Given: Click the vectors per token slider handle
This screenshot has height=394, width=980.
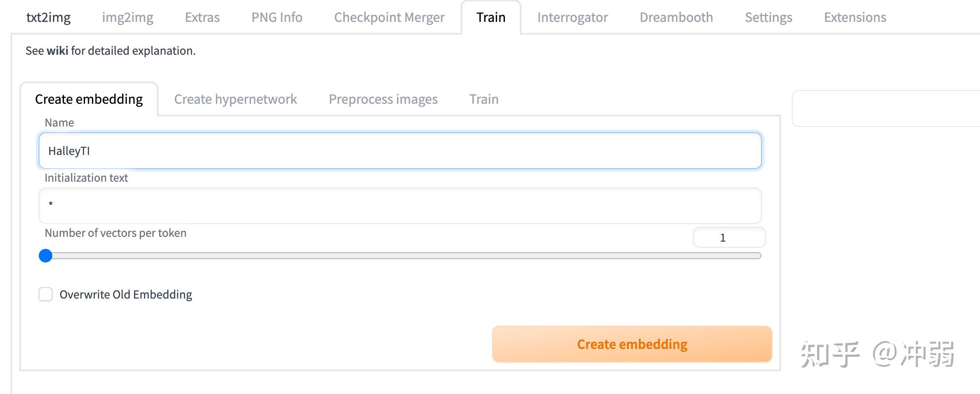Looking at the screenshot, I should coord(46,256).
